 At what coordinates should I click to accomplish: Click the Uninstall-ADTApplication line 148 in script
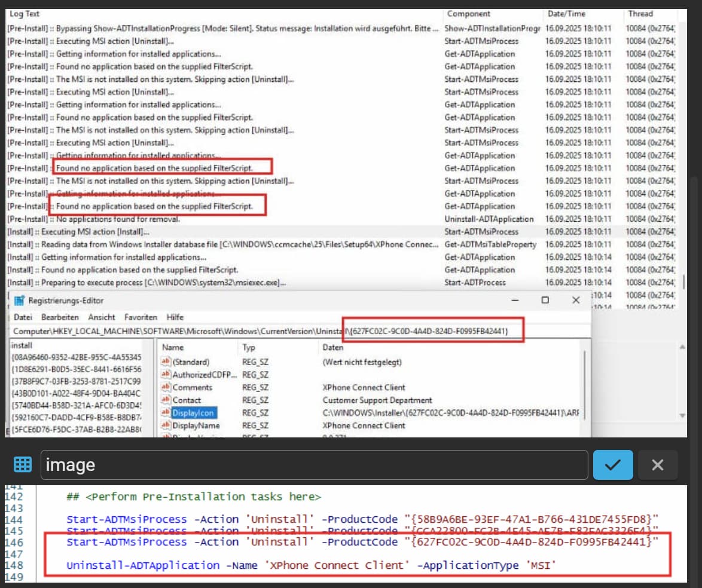coord(311,566)
